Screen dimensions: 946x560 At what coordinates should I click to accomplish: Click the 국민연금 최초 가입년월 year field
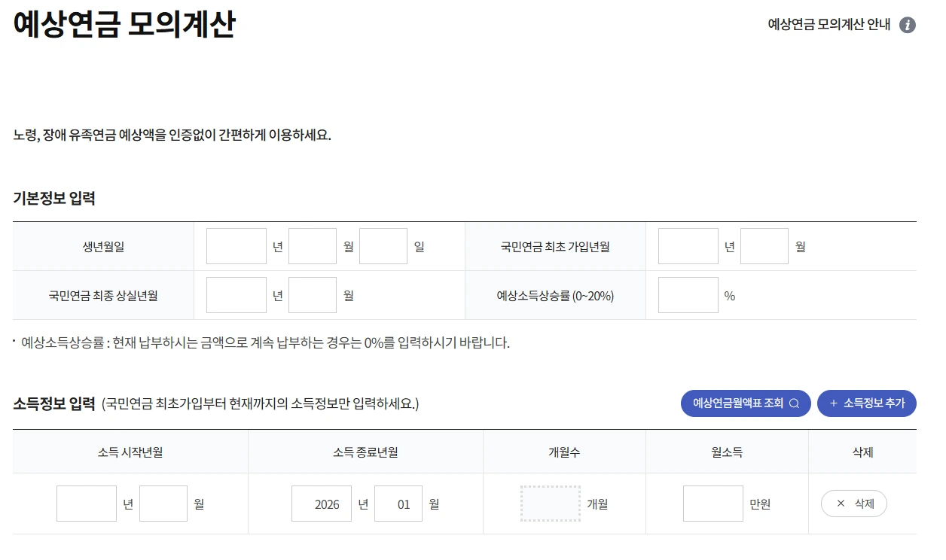[x=688, y=246]
